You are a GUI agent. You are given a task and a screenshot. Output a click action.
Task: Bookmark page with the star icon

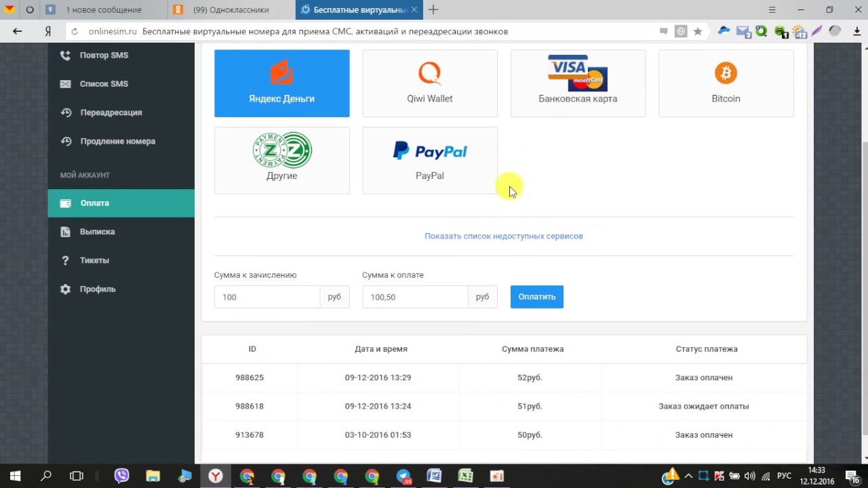(x=697, y=31)
